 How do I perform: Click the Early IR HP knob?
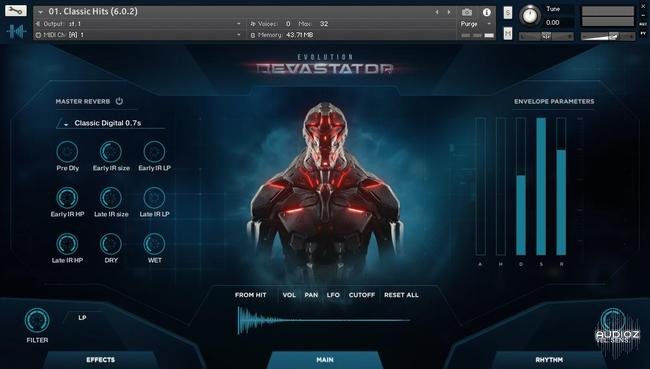point(67,197)
